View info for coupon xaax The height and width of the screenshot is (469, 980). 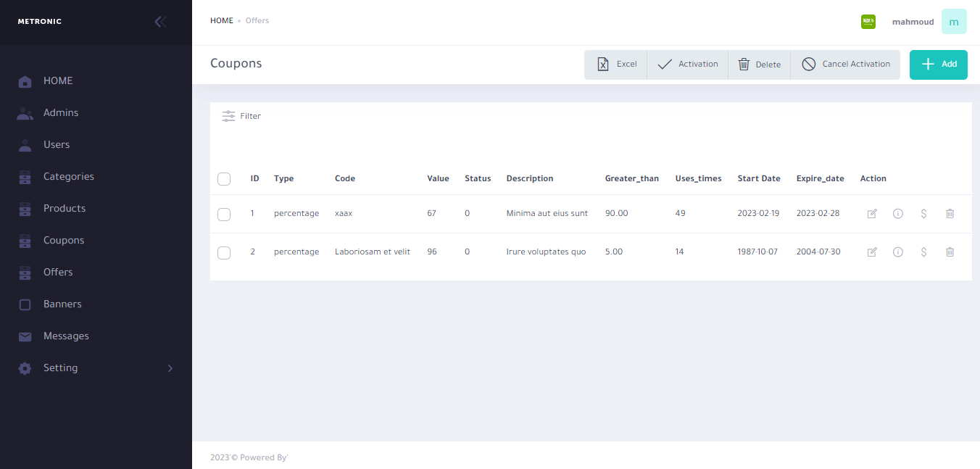pyautogui.click(x=898, y=214)
